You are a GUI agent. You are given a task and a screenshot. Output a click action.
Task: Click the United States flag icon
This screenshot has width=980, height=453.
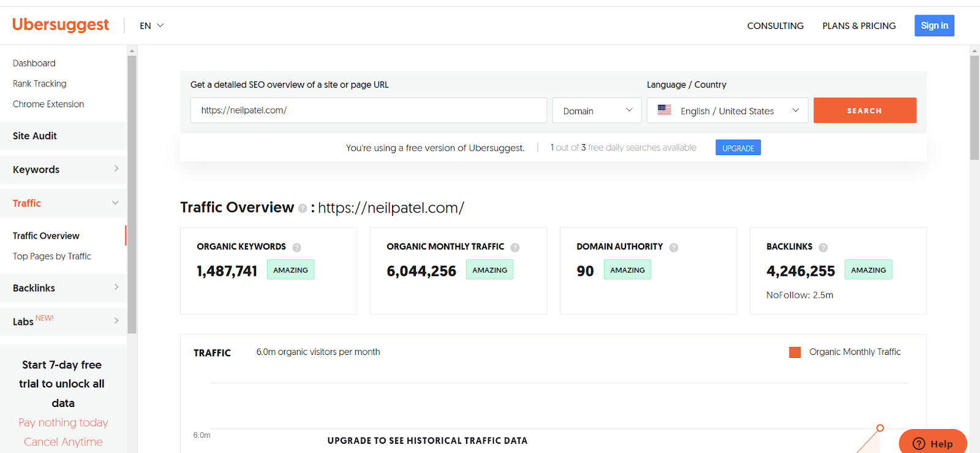[665, 110]
